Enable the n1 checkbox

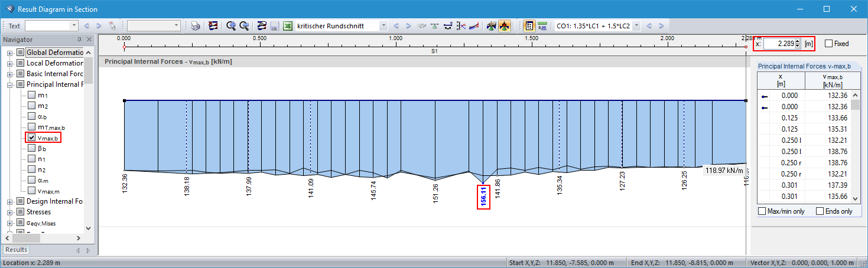click(31, 159)
